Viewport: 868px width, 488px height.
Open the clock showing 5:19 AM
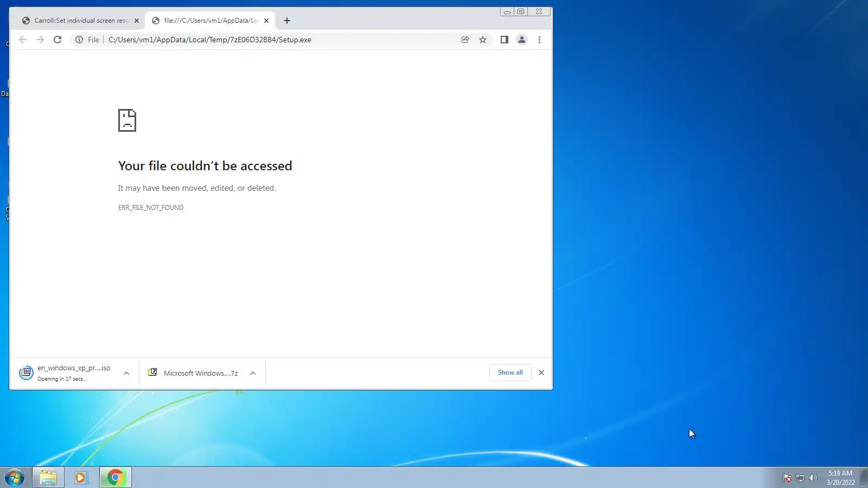tap(840, 478)
